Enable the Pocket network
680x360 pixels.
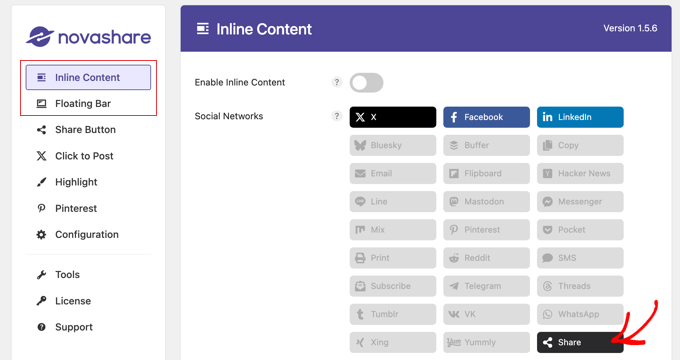[x=580, y=230]
